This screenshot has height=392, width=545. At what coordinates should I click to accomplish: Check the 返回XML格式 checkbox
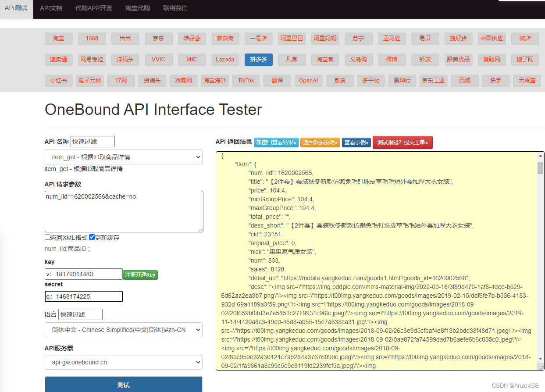[47, 237]
